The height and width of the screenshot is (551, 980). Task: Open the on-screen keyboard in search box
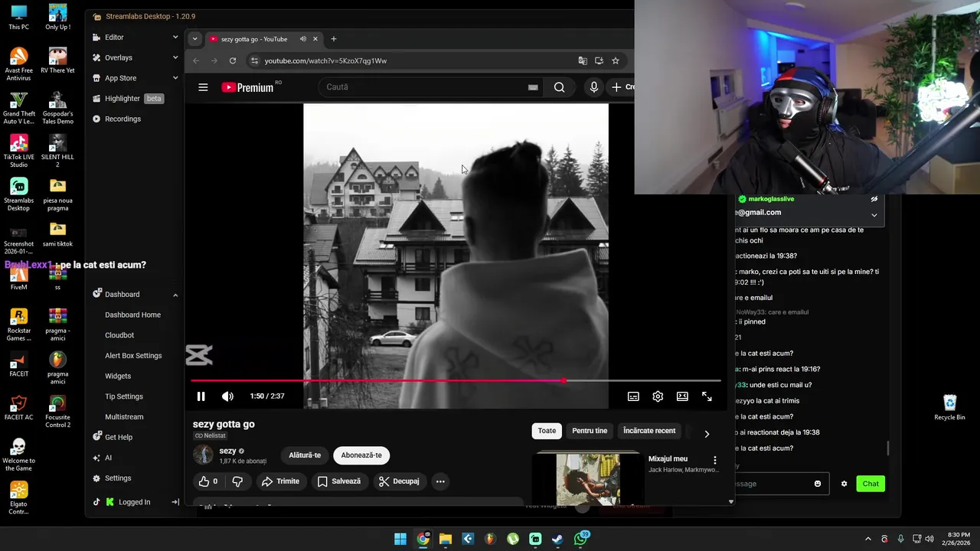533,87
